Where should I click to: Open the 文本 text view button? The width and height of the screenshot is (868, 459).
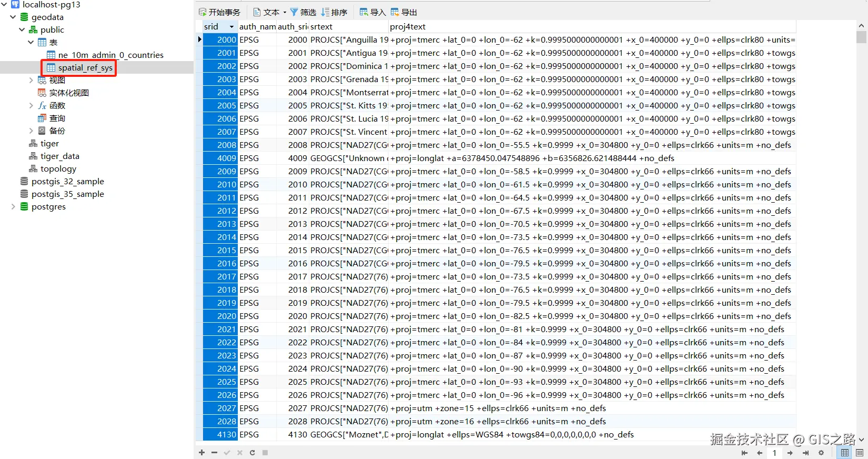[267, 12]
